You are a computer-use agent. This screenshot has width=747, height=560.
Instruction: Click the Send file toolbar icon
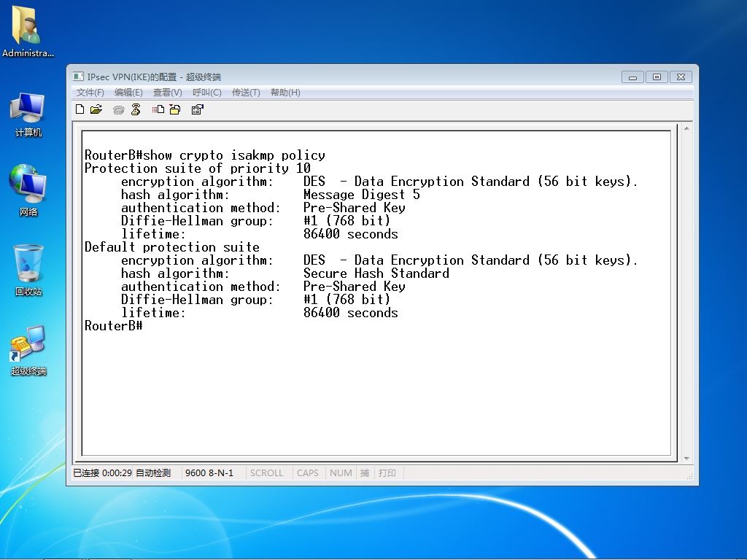[158, 109]
